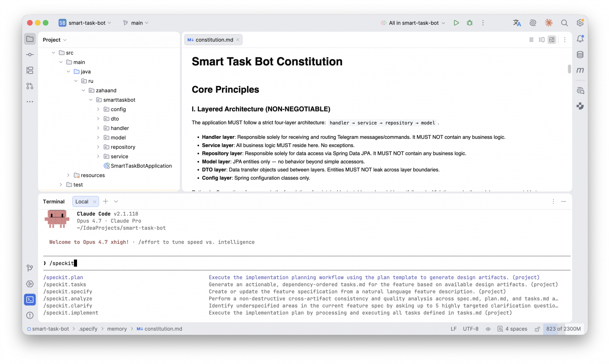Switch markdown editor to source-only view
This screenshot has height=364, width=610.
coord(531,39)
